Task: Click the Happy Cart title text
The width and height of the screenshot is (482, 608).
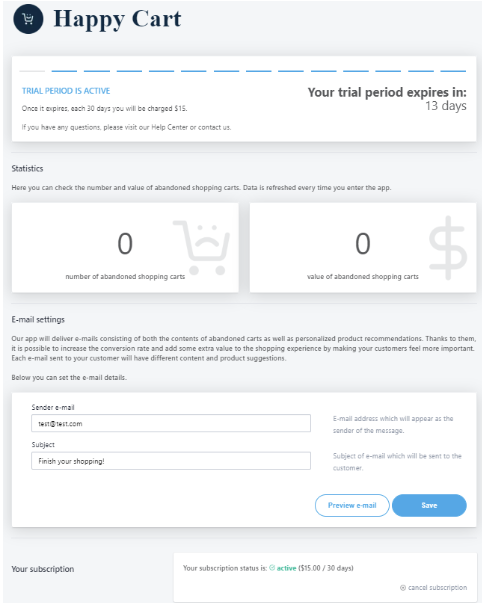Action: pos(117,19)
